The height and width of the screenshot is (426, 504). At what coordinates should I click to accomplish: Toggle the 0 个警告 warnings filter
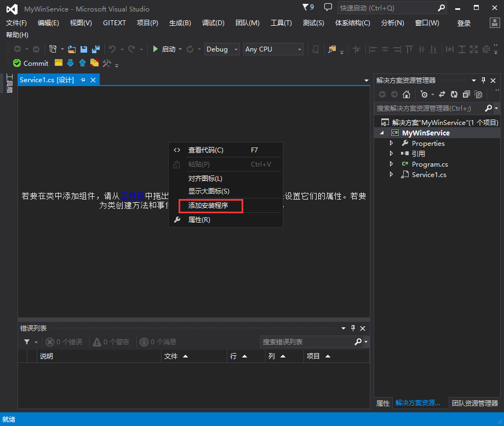click(x=111, y=342)
